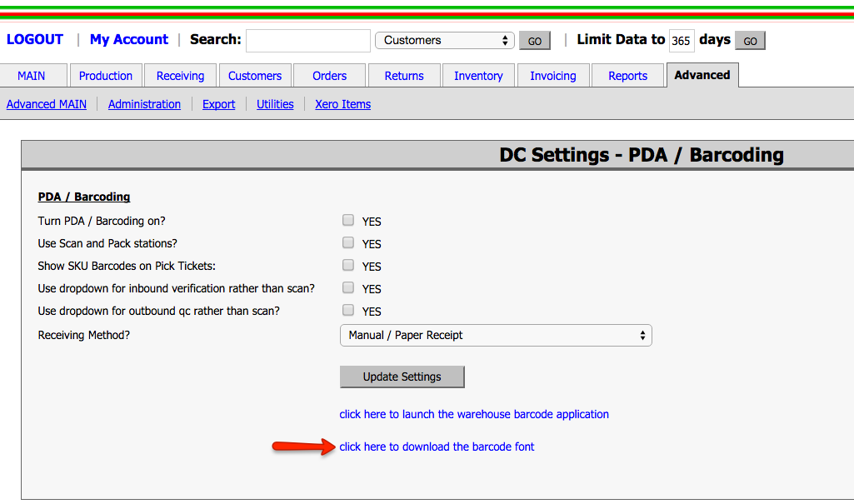
Task: Focus the Search text field
Action: click(308, 41)
